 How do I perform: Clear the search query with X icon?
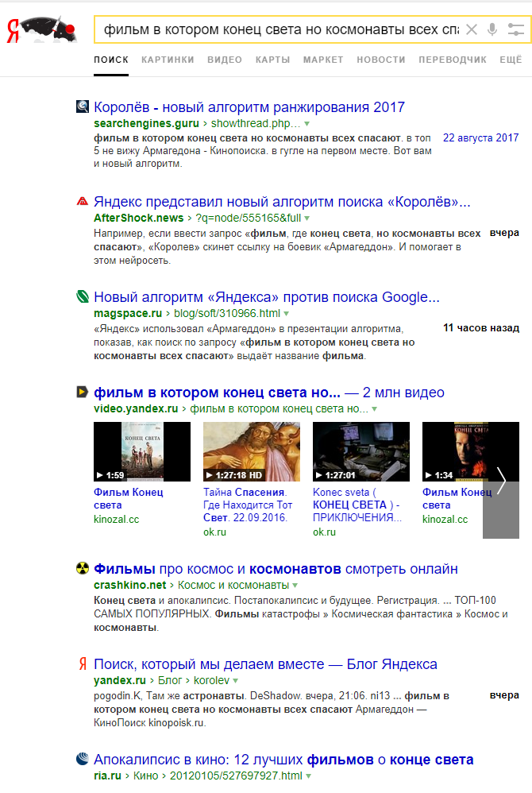(x=472, y=29)
